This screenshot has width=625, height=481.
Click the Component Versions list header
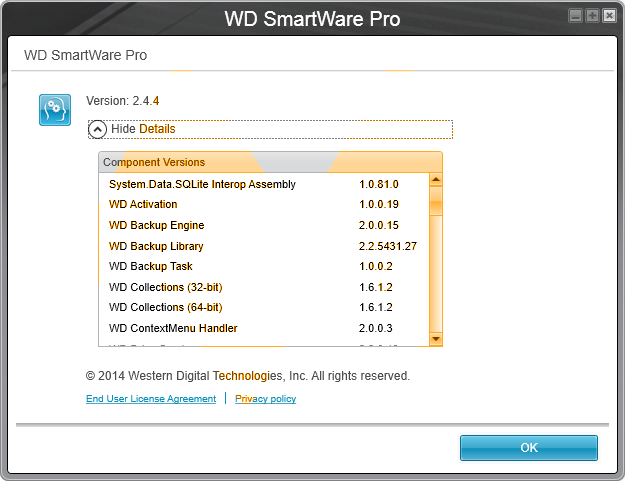tap(270, 162)
